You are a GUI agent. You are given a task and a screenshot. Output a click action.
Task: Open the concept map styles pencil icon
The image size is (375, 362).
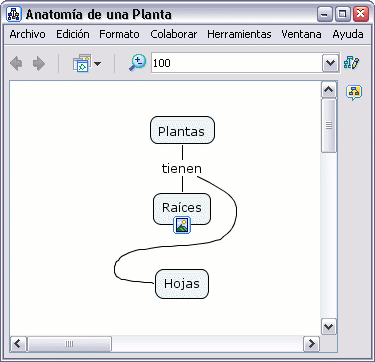tap(351, 62)
